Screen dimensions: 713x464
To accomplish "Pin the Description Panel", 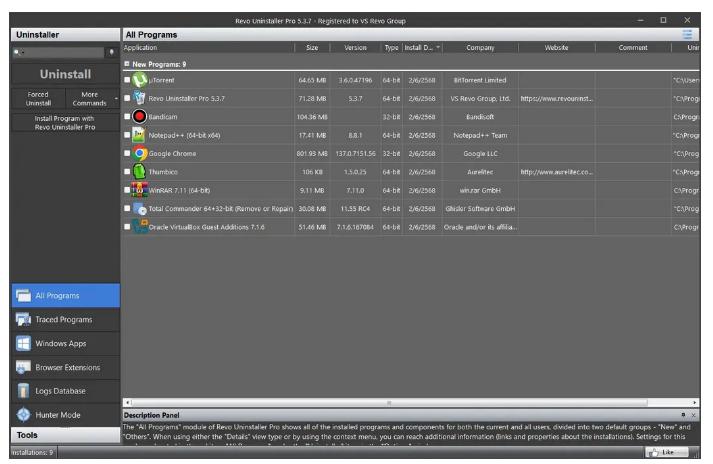I will pos(683,415).
